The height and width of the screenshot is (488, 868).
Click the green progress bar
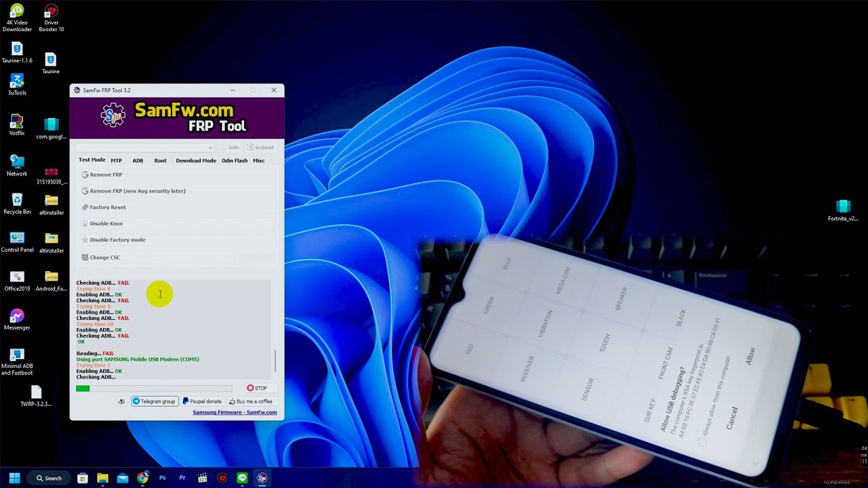point(154,388)
